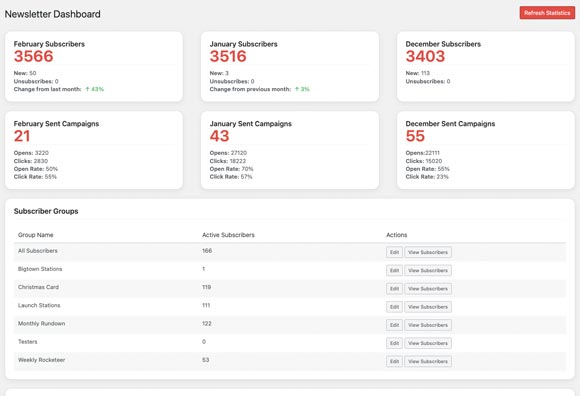View subscribers of Weekly Rocketeer
Image resolution: width=580 pixels, height=396 pixels.
(428, 361)
